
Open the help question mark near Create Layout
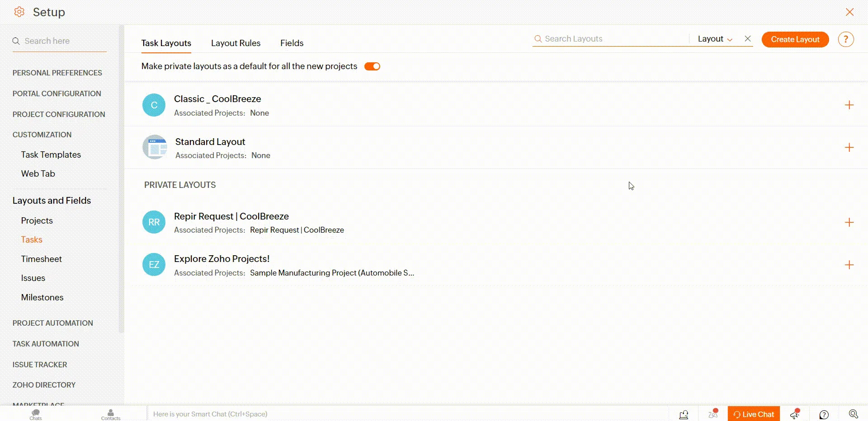coord(845,39)
